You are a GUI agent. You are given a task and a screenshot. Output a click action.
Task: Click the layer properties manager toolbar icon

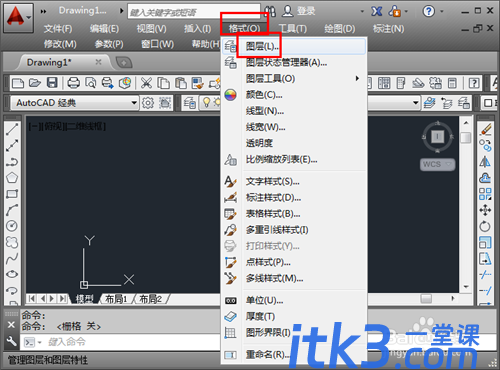coord(190,103)
